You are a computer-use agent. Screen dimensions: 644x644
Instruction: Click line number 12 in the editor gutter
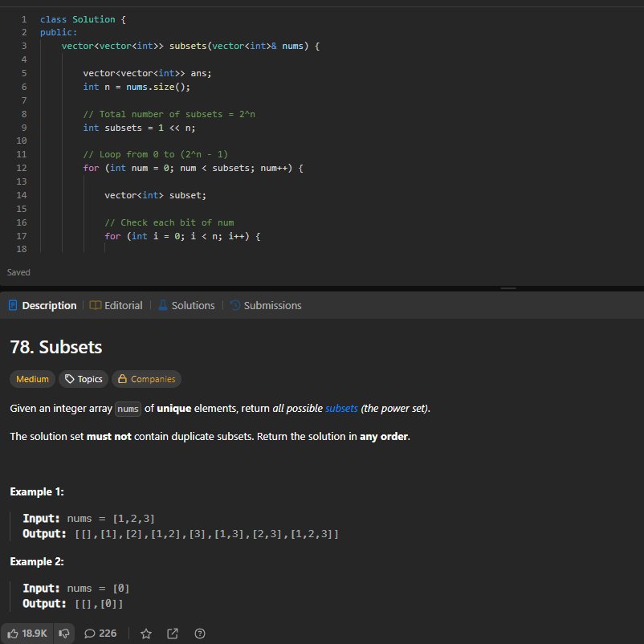[22, 168]
